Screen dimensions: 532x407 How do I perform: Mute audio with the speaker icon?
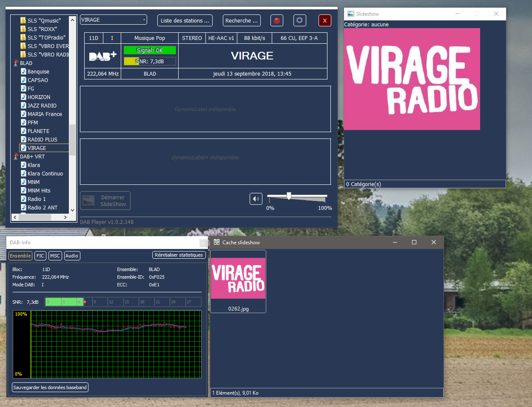pos(256,199)
